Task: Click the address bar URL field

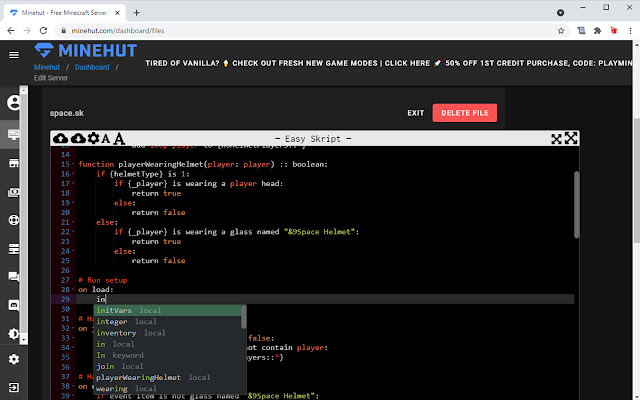Action: pos(310,31)
